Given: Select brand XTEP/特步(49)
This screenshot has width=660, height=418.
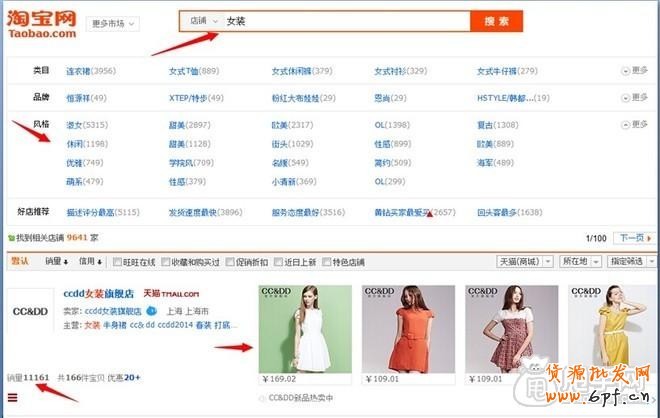Looking at the screenshot, I should tap(196, 98).
